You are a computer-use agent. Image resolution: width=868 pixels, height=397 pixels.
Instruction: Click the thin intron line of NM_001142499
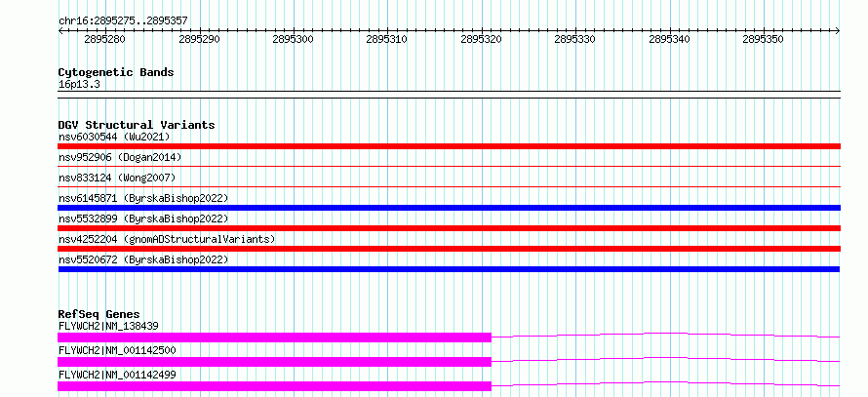click(666, 383)
